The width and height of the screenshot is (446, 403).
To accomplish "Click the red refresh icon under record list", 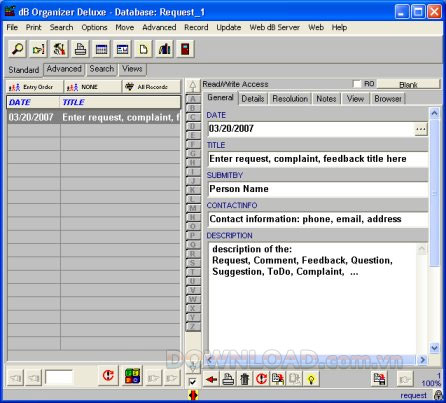I will (x=108, y=376).
